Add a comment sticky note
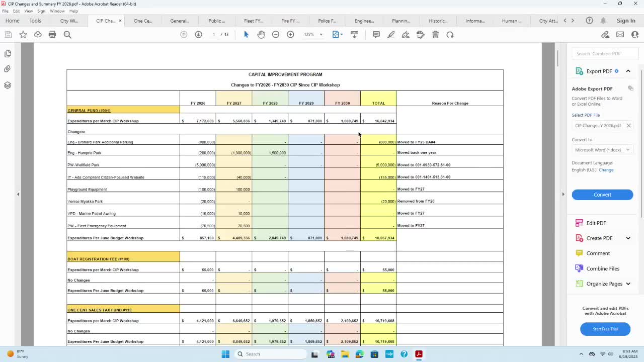 [x=376, y=35]
